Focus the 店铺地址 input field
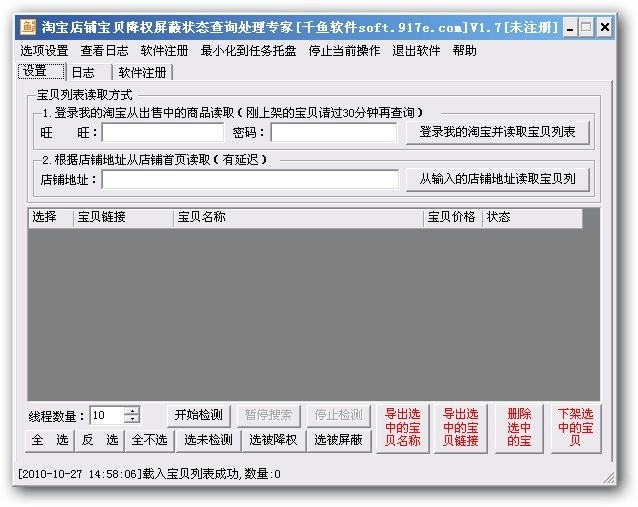This screenshot has width=638, height=507. pos(250,179)
